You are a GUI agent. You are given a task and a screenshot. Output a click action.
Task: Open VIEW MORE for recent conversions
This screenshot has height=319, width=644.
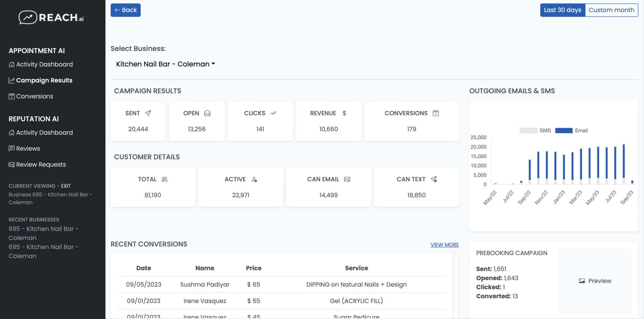pos(444,244)
